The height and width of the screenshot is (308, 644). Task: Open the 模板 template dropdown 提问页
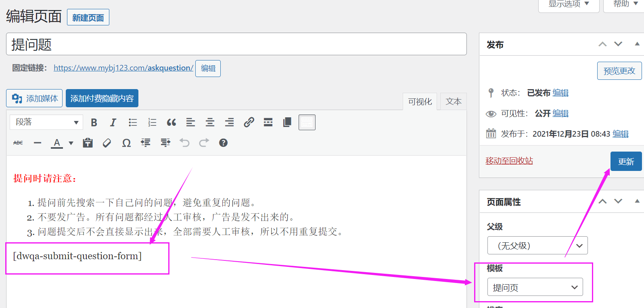click(x=535, y=287)
